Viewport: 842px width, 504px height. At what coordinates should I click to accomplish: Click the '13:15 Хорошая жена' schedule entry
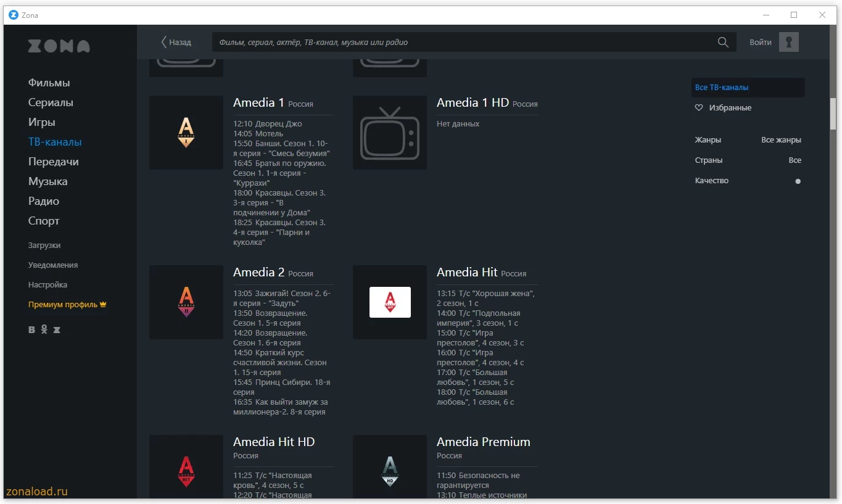coord(485,299)
